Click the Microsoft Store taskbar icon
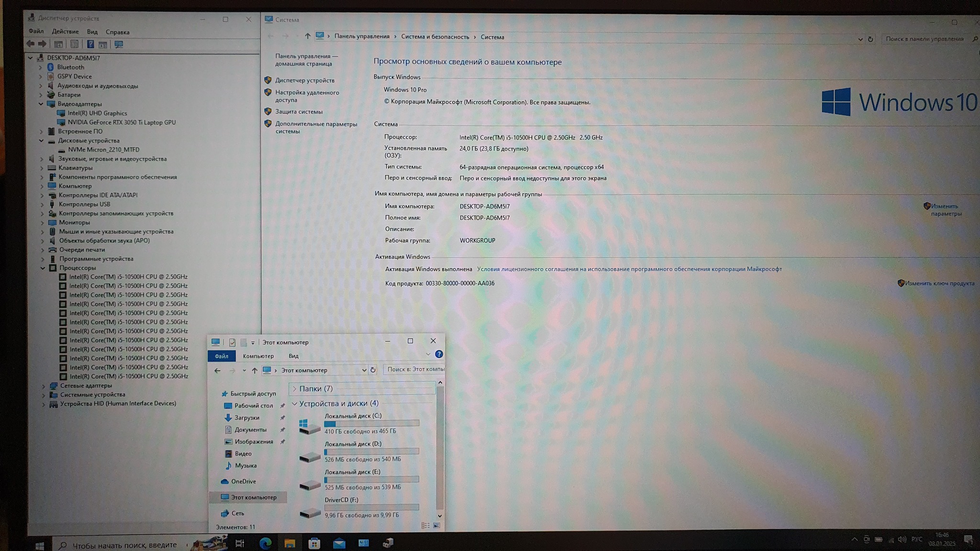980x551 pixels. [314, 543]
